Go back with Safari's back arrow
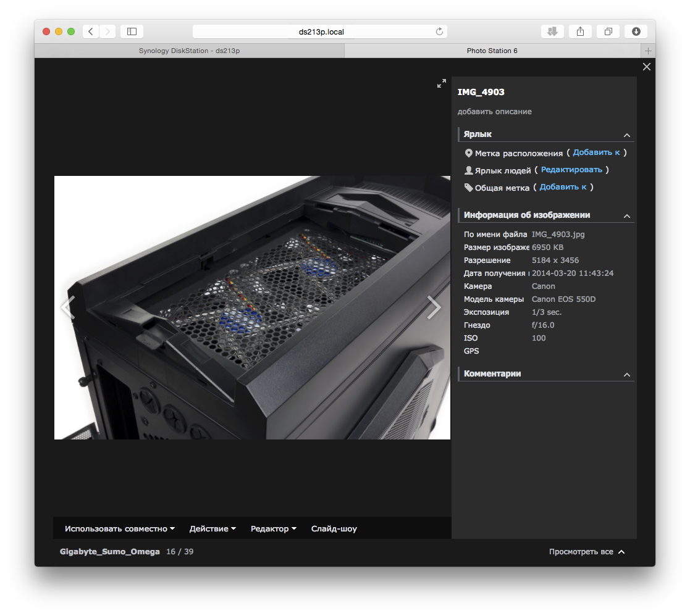 coord(91,31)
